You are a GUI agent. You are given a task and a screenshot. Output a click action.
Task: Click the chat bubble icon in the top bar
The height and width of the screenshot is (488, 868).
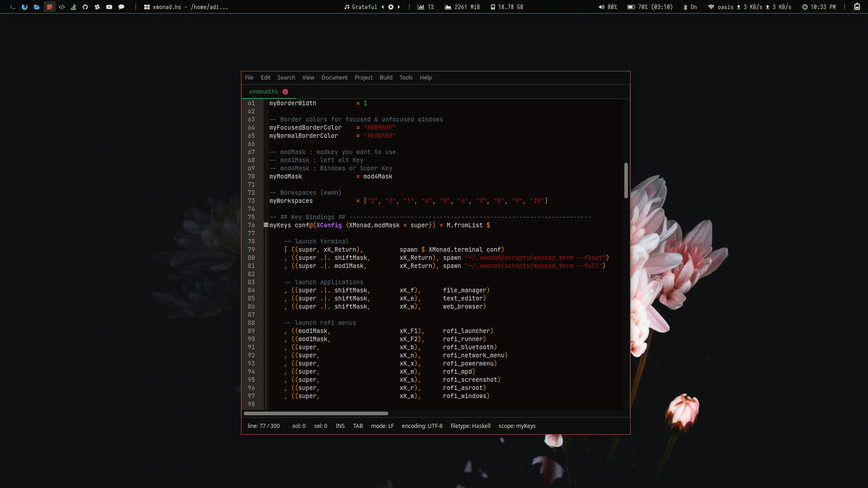[121, 7]
